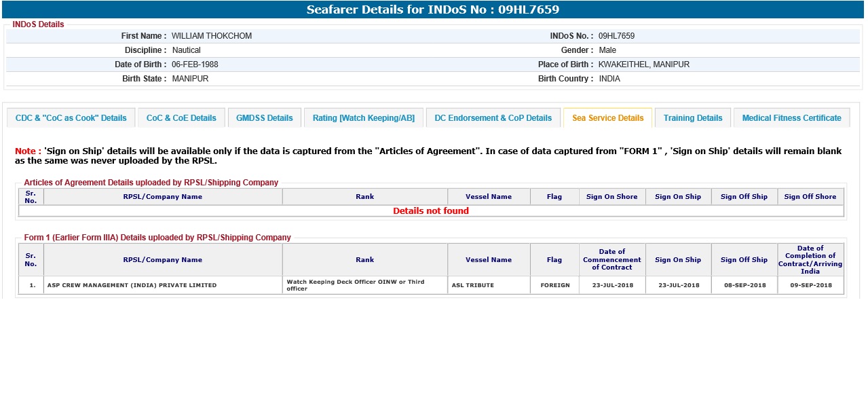
Task: Select the 08-SEP-2018 sign off date cell
Action: click(x=744, y=285)
